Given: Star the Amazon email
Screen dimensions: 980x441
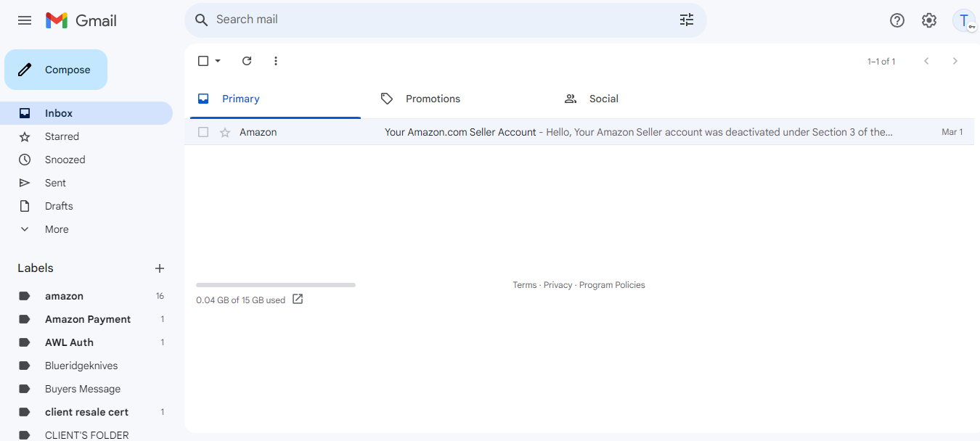Looking at the screenshot, I should click(225, 132).
